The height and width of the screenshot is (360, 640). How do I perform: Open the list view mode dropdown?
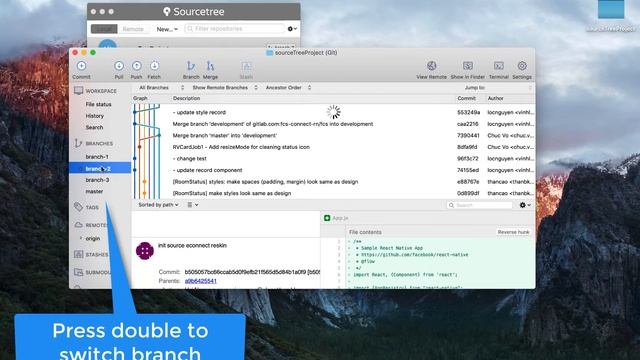[193, 205]
